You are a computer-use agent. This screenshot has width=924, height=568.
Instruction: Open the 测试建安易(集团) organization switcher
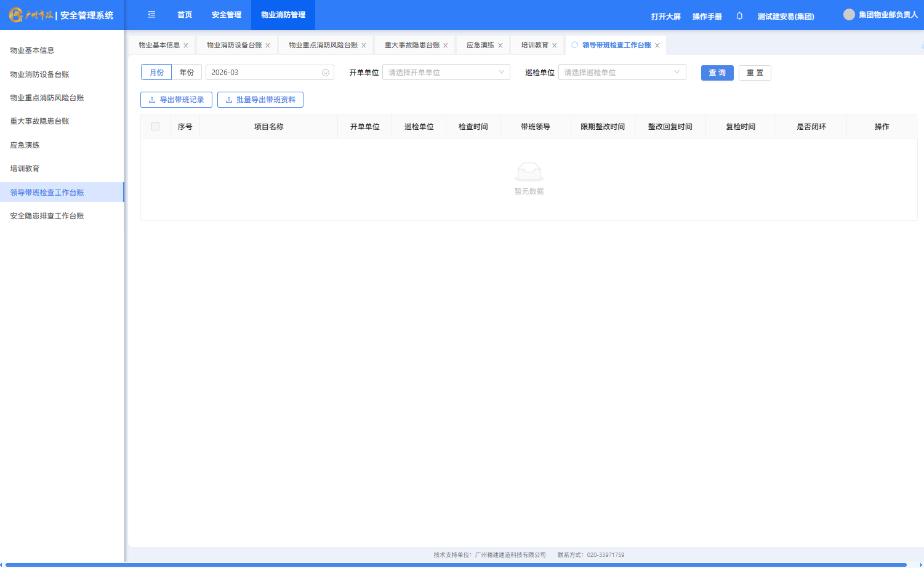click(785, 17)
